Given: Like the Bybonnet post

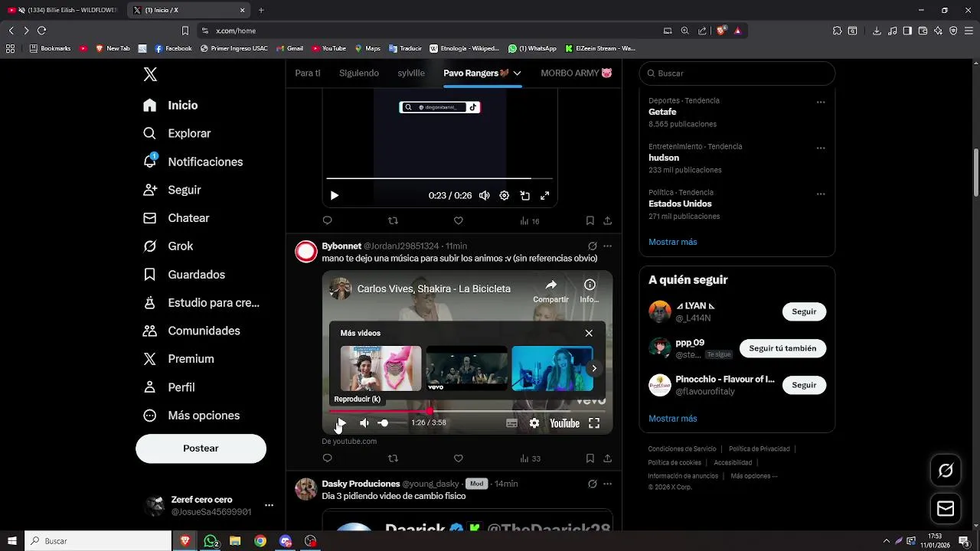Looking at the screenshot, I should click(x=458, y=458).
